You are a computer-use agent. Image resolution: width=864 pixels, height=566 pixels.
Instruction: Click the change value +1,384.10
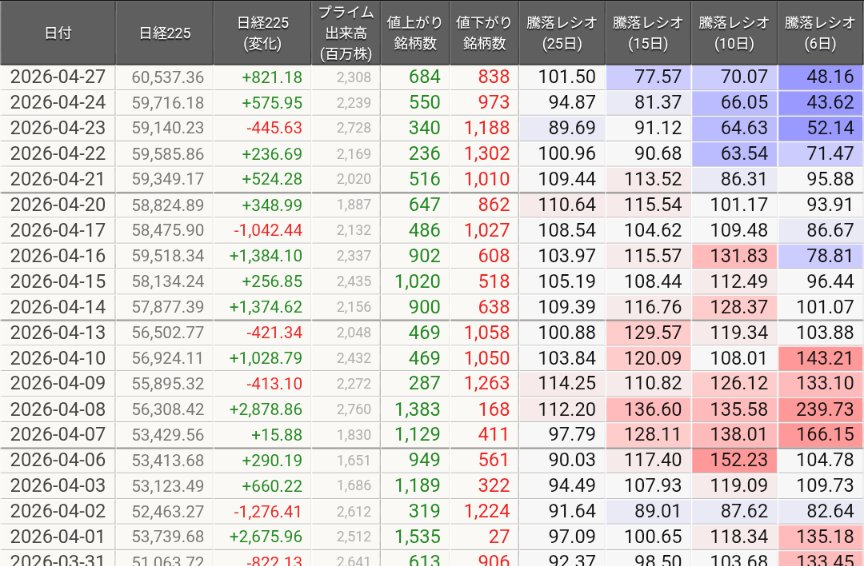coord(266,256)
